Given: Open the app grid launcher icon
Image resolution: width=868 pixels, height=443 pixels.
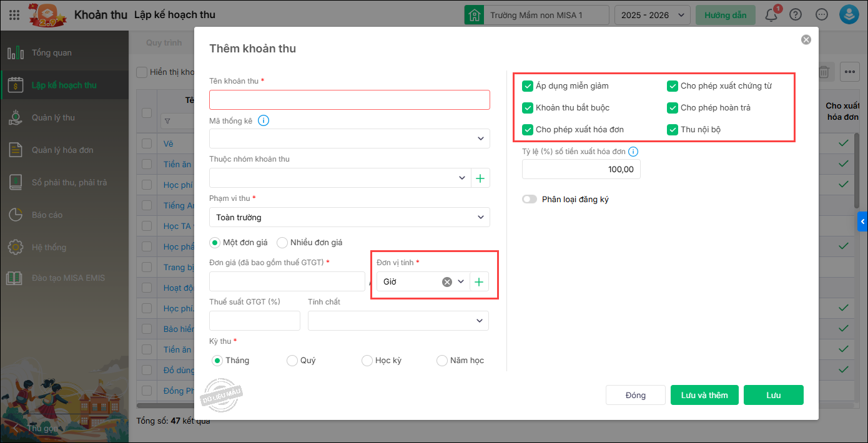Looking at the screenshot, I should (x=14, y=14).
